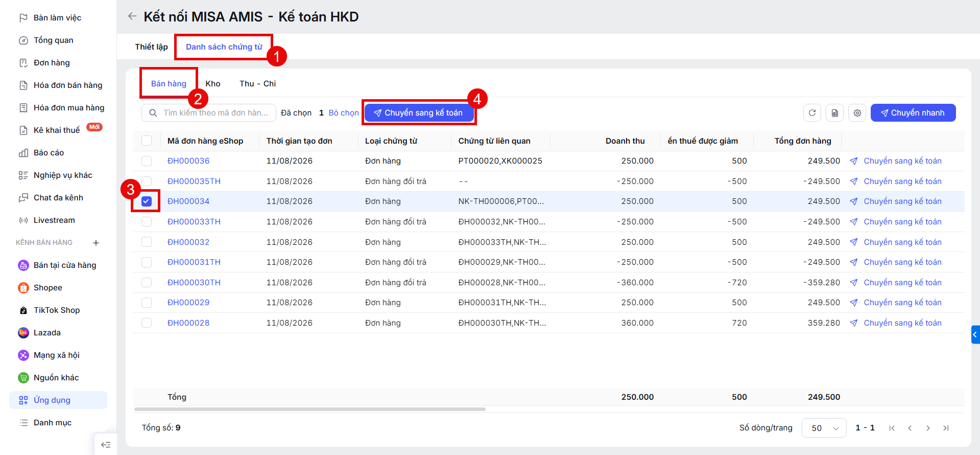Open Ứng dụng in the sidebar
Viewport: 980px width, 455px height.
tap(58, 400)
